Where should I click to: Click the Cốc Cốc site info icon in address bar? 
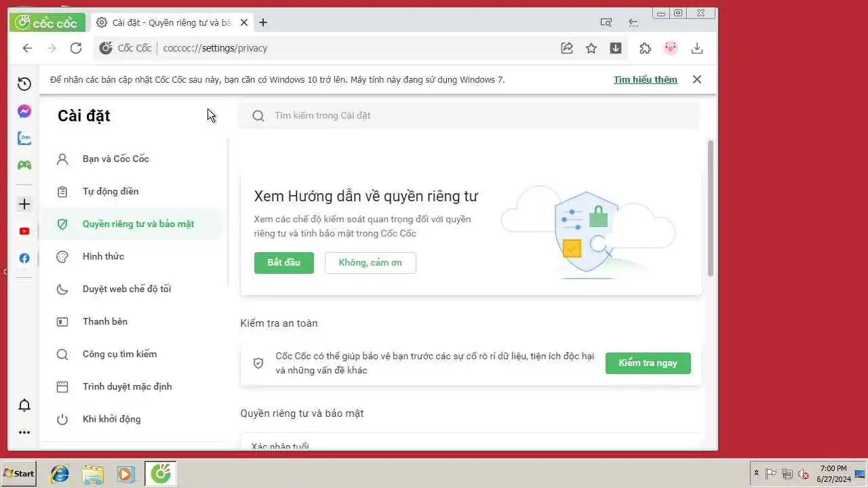coord(106,48)
